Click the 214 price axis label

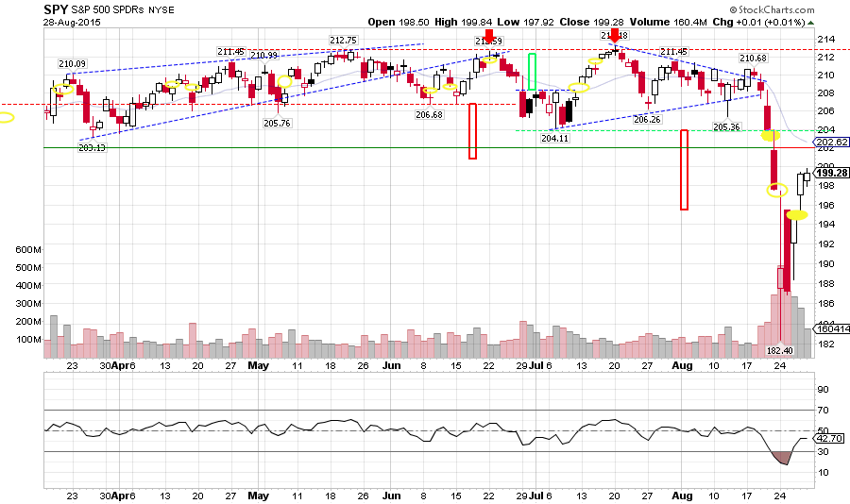pos(825,39)
